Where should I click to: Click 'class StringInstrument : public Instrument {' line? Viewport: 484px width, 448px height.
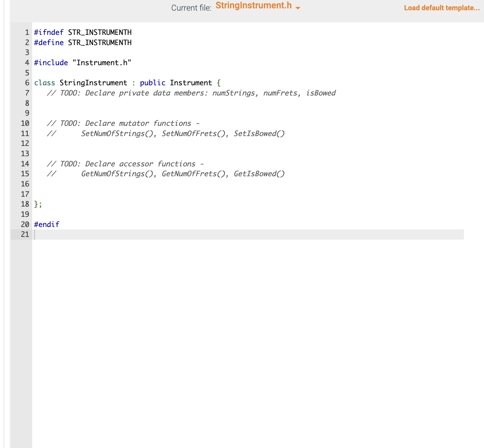click(127, 83)
